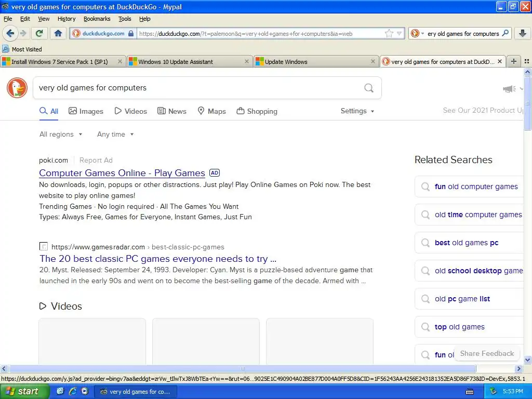Click the megaphone announcements icon
This screenshot has width=532, height=399.
click(x=509, y=89)
